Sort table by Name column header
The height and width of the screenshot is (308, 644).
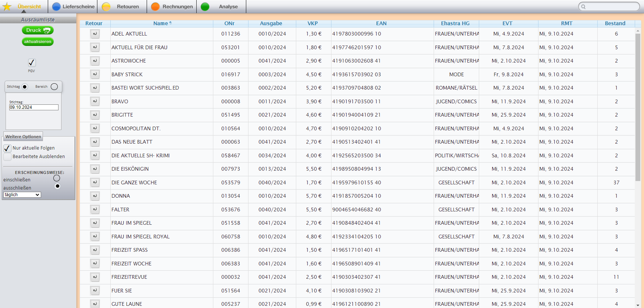(x=161, y=23)
